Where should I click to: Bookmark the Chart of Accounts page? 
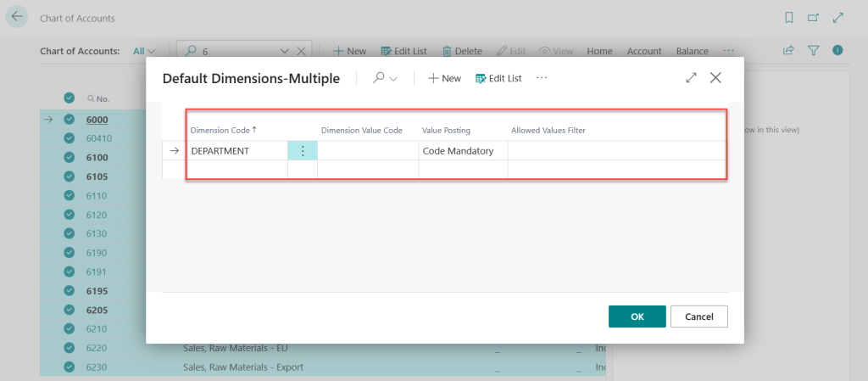[x=789, y=18]
